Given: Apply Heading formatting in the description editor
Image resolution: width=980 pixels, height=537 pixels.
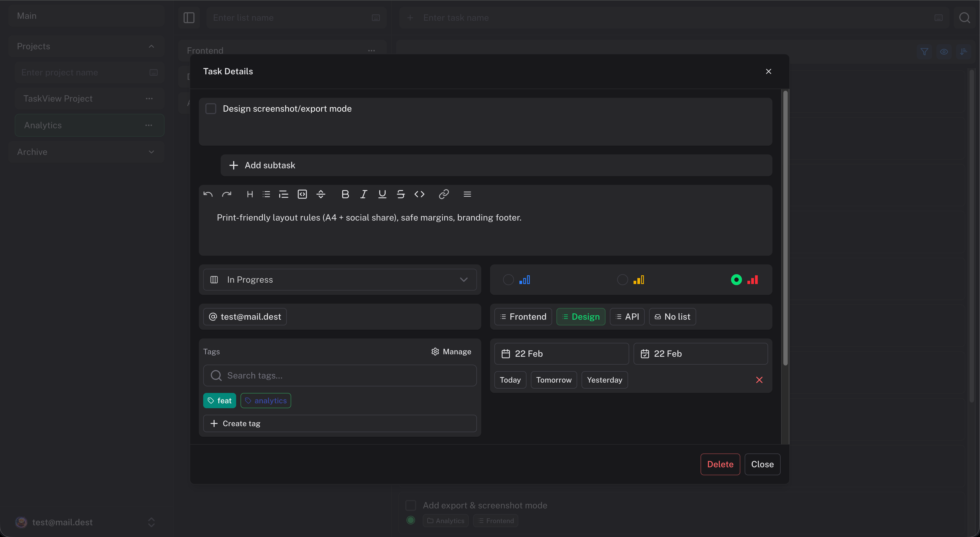Looking at the screenshot, I should coord(250,194).
